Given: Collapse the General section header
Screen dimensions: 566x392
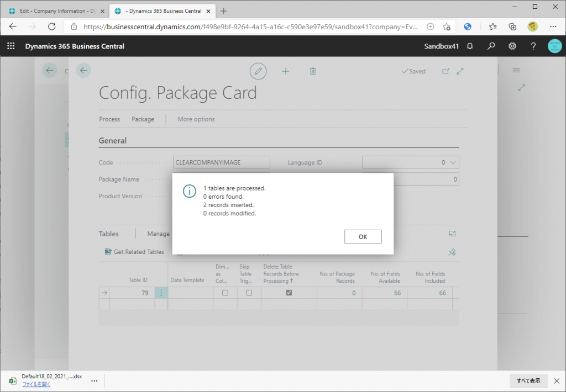Looking at the screenshot, I should [113, 141].
